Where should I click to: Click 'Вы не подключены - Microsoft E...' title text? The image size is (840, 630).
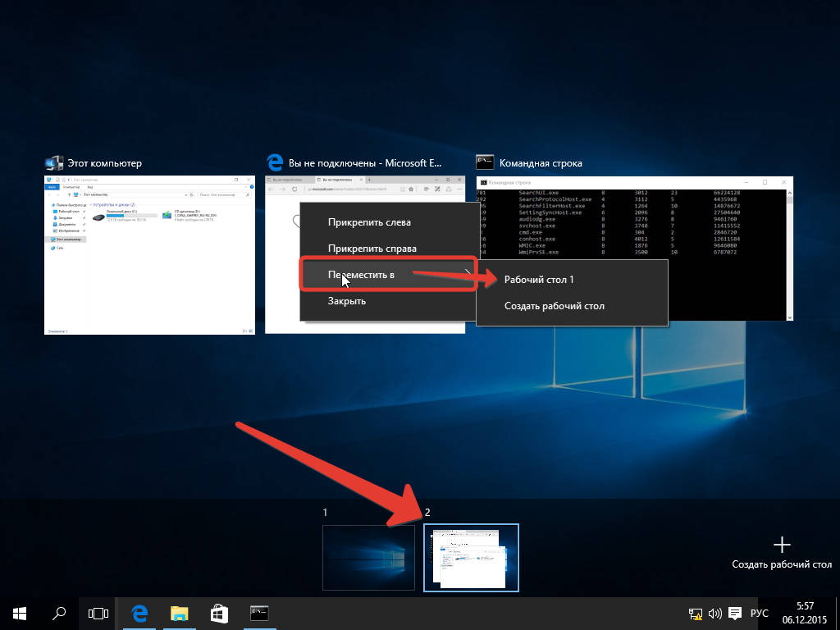pyautogui.click(x=365, y=163)
